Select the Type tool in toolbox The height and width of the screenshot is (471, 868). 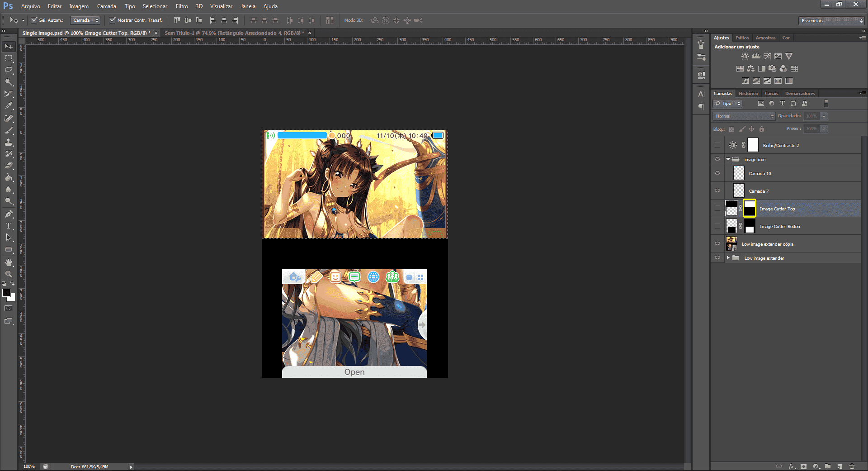(9, 226)
